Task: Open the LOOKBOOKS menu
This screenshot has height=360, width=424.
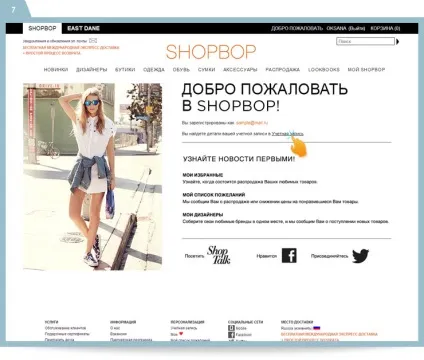Action: pyautogui.click(x=324, y=70)
